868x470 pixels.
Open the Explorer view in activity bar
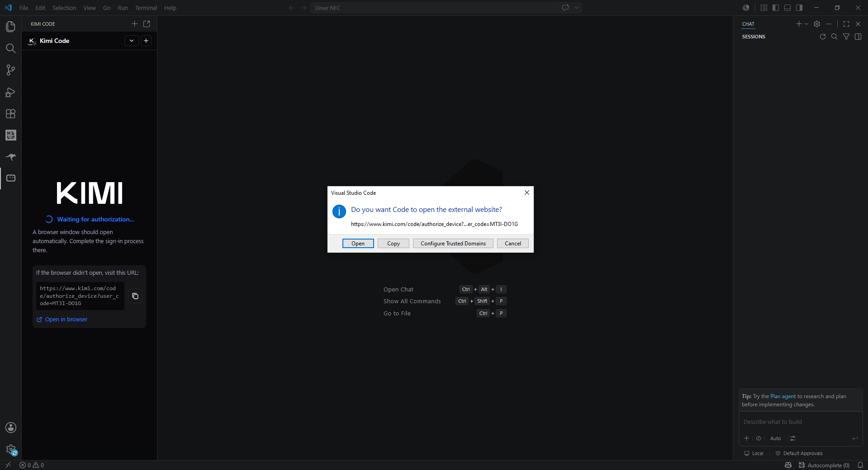pyautogui.click(x=10, y=27)
